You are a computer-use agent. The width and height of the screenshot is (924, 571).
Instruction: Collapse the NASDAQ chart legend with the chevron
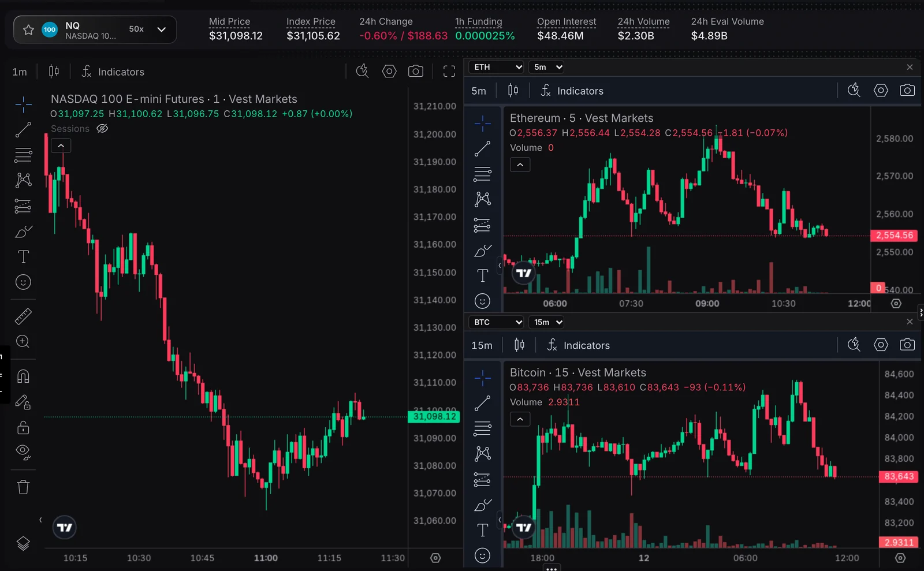coord(61,145)
